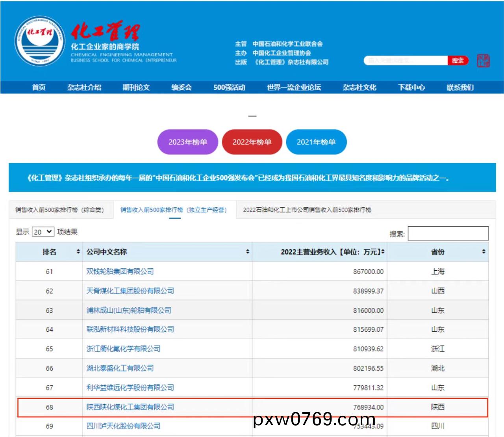The height and width of the screenshot is (437, 504).
Task: Click the red seal icon beside search
Action: click(483, 60)
